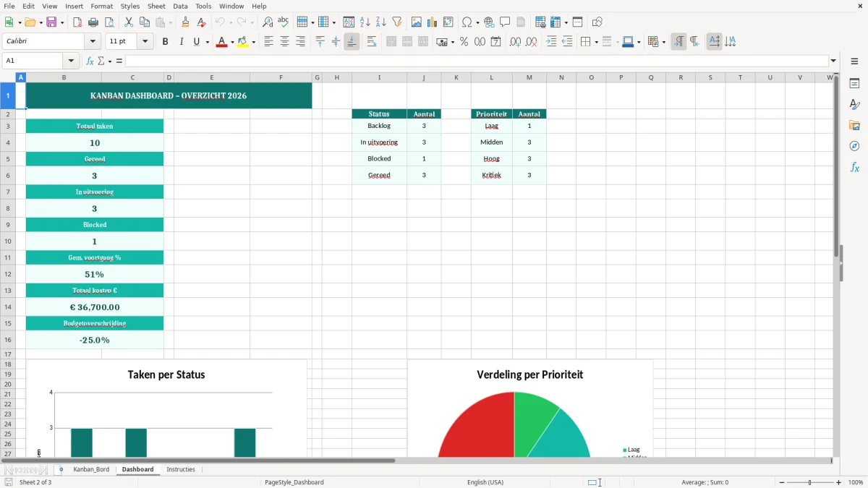
Task: Format as Percent icon
Action: (x=464, y=42)
